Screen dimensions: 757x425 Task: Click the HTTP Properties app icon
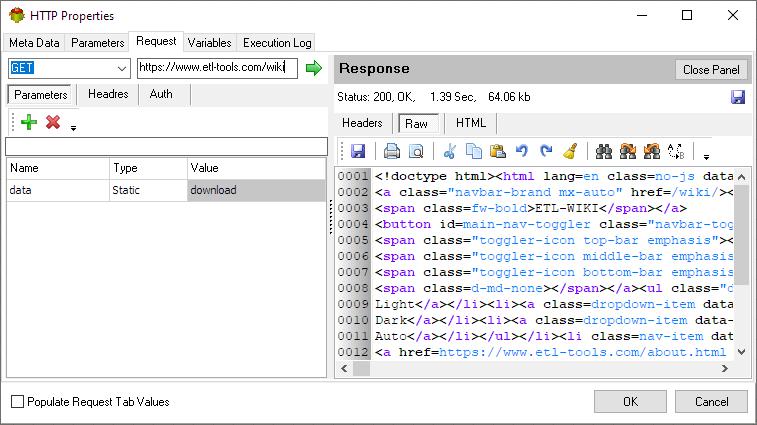pos(16,15)
